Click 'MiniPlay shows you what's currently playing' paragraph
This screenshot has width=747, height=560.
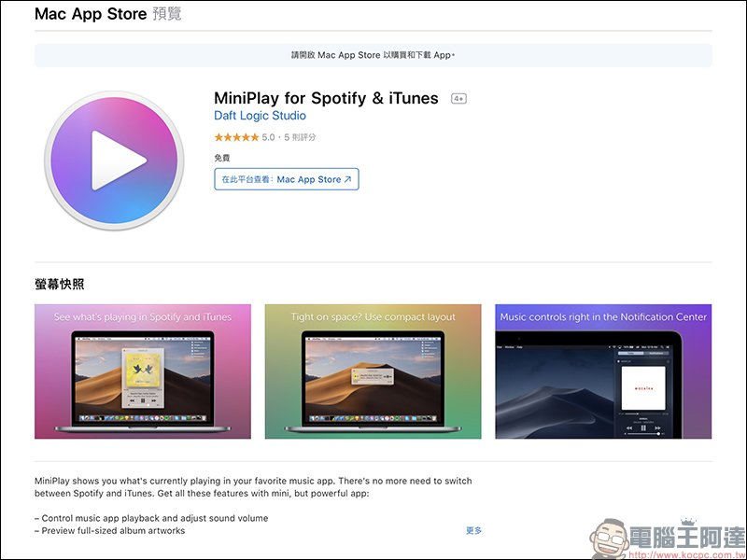click(x=253, y=487)
